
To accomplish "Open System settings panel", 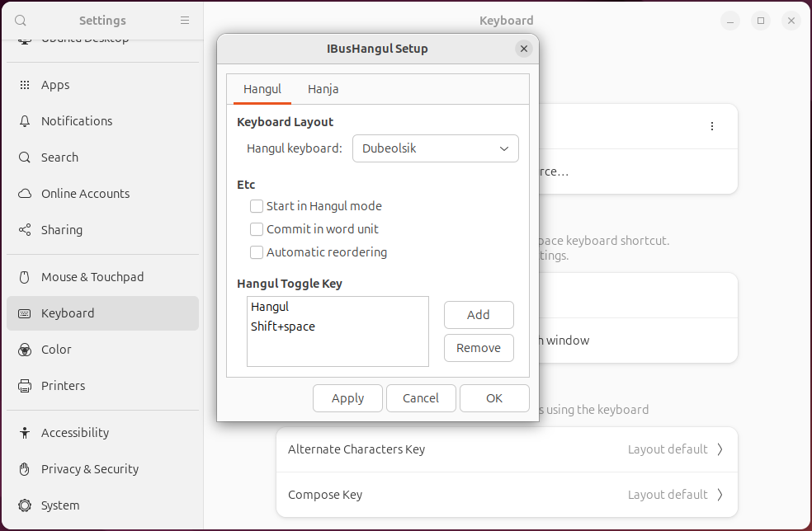I will tap(102, 505).
